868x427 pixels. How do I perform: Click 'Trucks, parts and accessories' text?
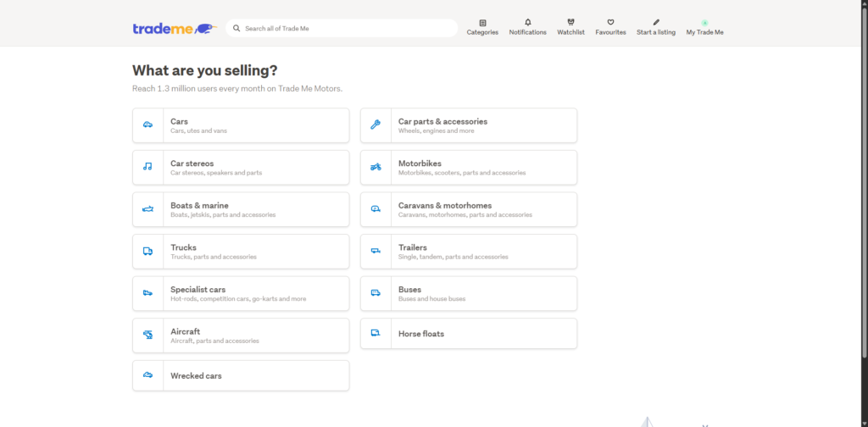[214, 258]
